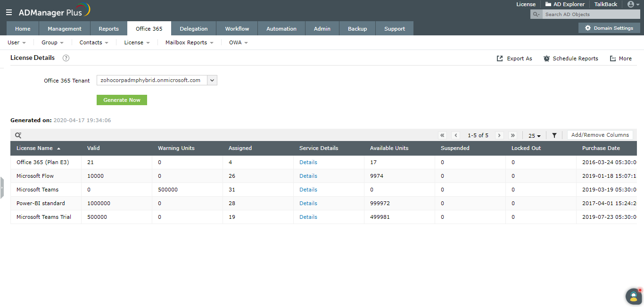644x307 pixels.
Task: Open Details link for Microsoft Teams
Action: pos(308,190)
